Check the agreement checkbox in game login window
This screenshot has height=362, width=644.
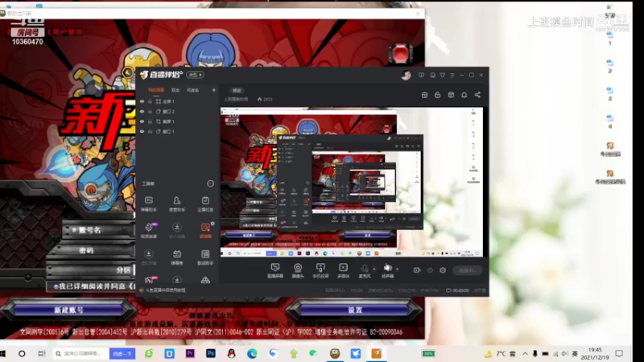click(56, 286)
